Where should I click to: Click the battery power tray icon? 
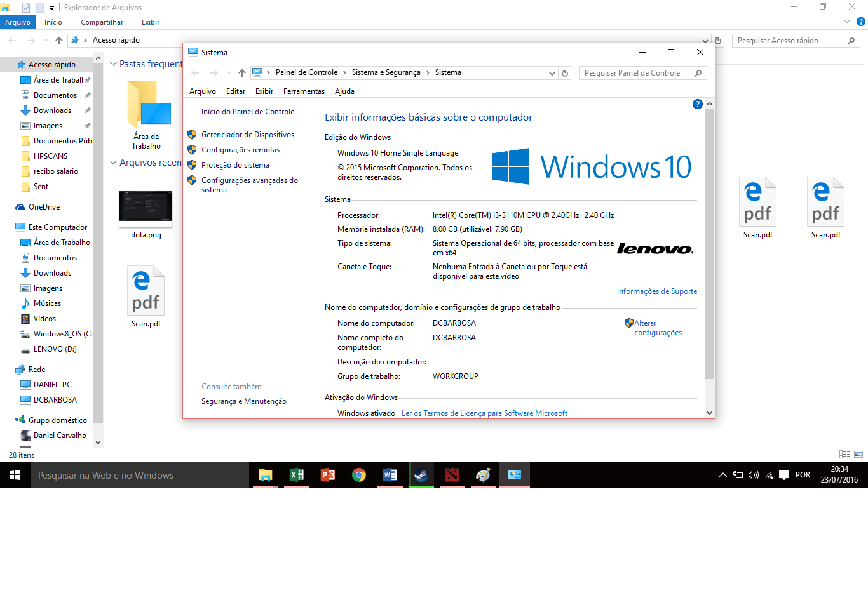[x=738, y=475]
